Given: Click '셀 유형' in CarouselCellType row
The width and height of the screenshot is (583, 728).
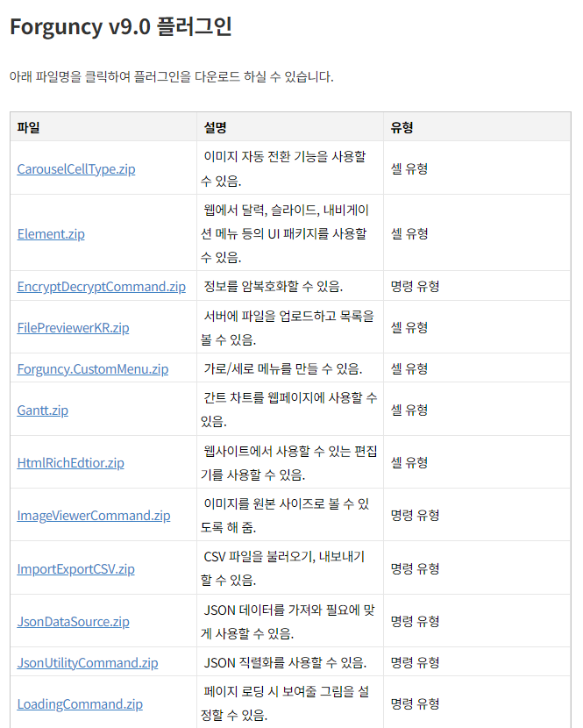Looking at the screenshot, I should 409,169.
